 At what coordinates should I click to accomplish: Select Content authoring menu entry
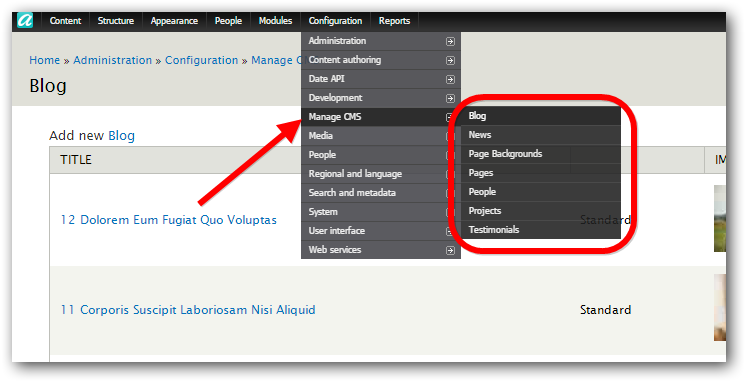pos(381,60)
